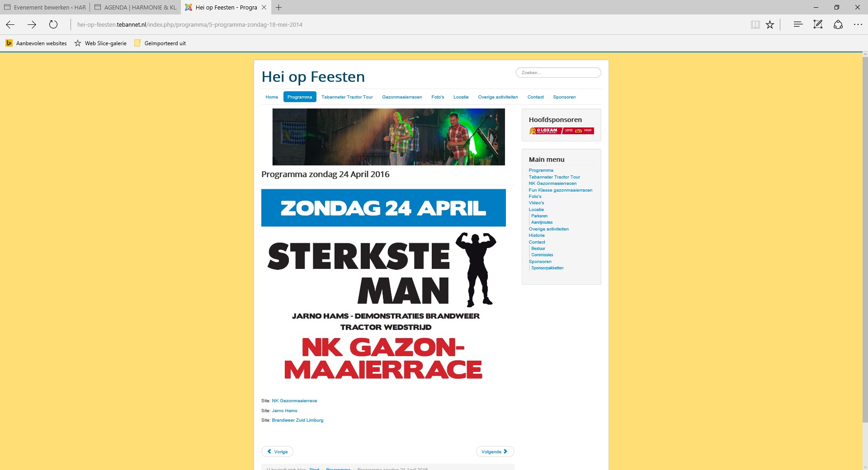Go to Vorige article button
This screenshot has width=868, height=470.
[x=277, y=451]
